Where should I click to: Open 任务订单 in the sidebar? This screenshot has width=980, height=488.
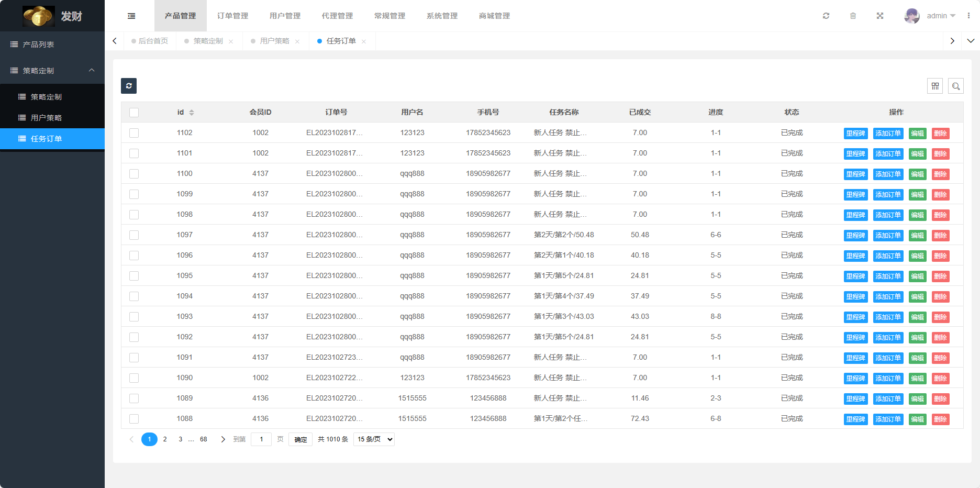point(52,139)
